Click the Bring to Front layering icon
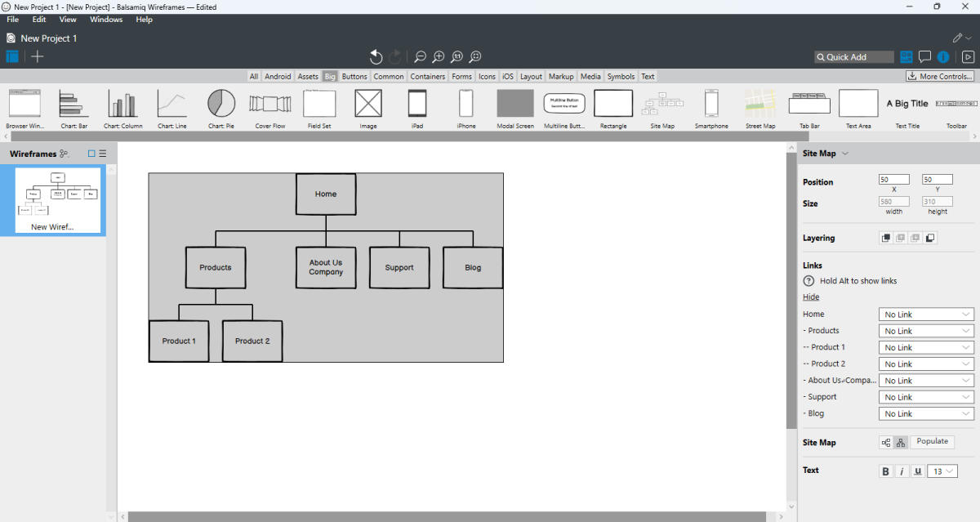This screenshot has width=980, height=522. (885, 238)
